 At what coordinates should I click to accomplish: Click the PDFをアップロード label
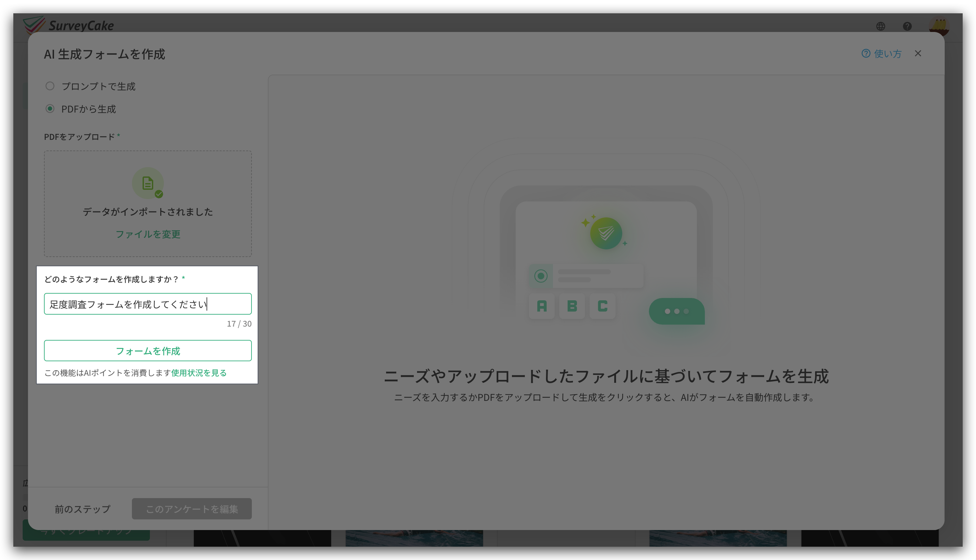click(x=79, y=137)
